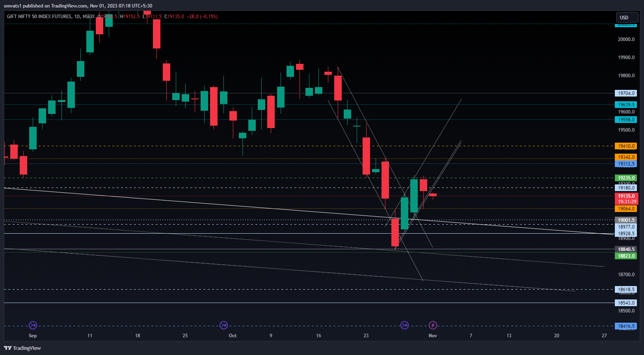Click the 19900.0 price axis tick
This screenshot has width=644, height=355.
click(x=626, y=58)
